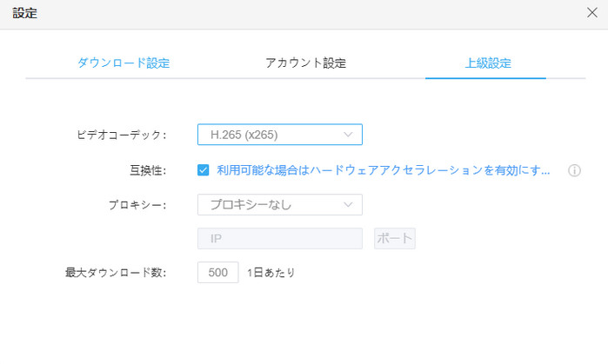This screenshot has height=364, width=608.
Task: Click the IP address input field
Action: coord(280,238)
